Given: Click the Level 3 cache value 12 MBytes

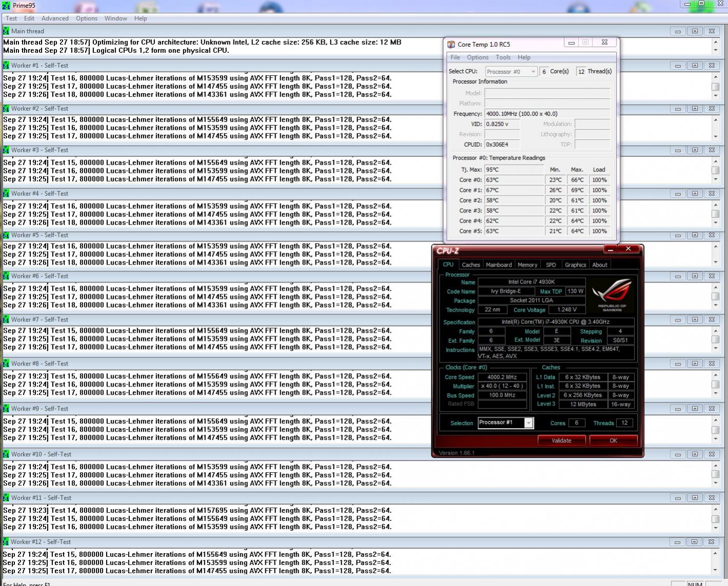Looking at the screenshot, I should click(x=583, y=405).
